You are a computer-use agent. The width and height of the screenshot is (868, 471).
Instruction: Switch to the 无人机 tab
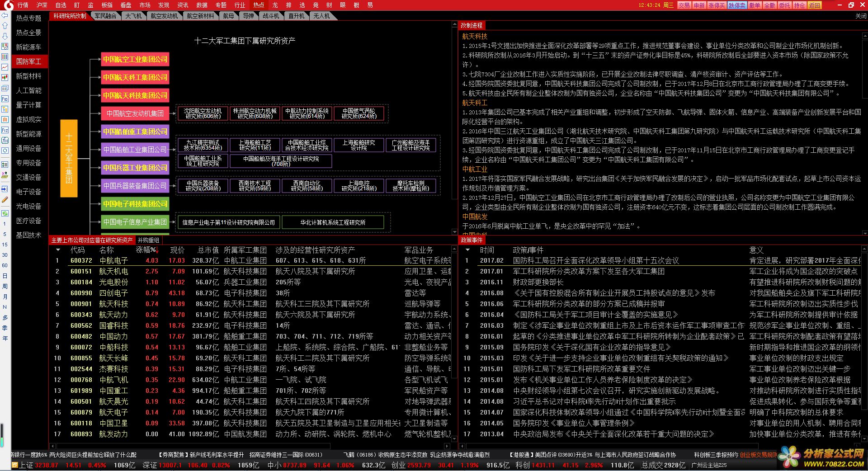(321, 16)
